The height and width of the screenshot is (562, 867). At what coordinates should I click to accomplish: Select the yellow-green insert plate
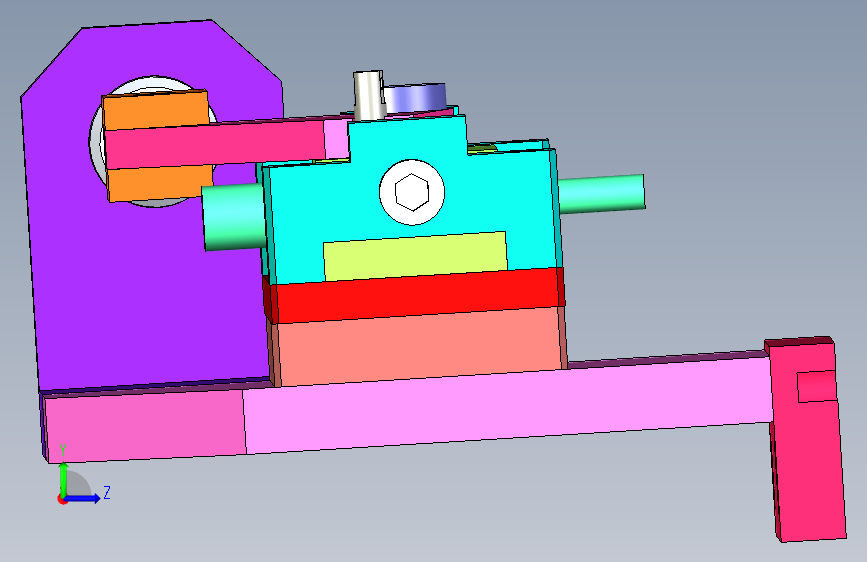click(415, 256)
